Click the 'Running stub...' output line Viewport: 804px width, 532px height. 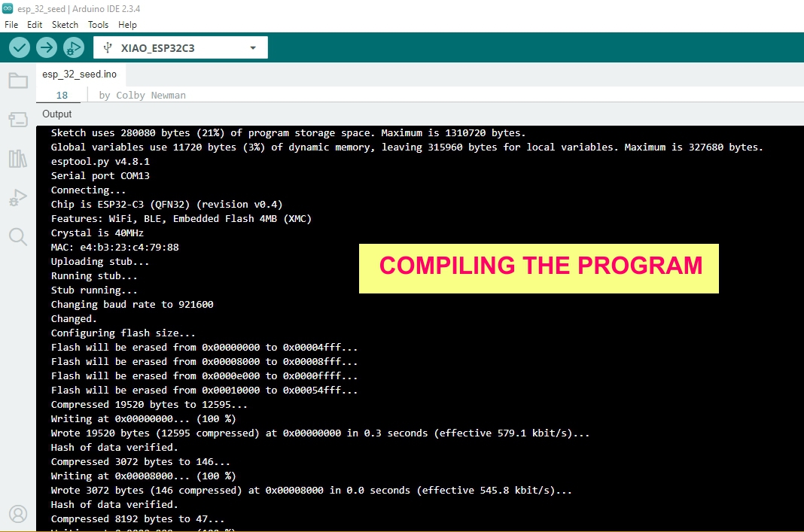coord(94,275)
